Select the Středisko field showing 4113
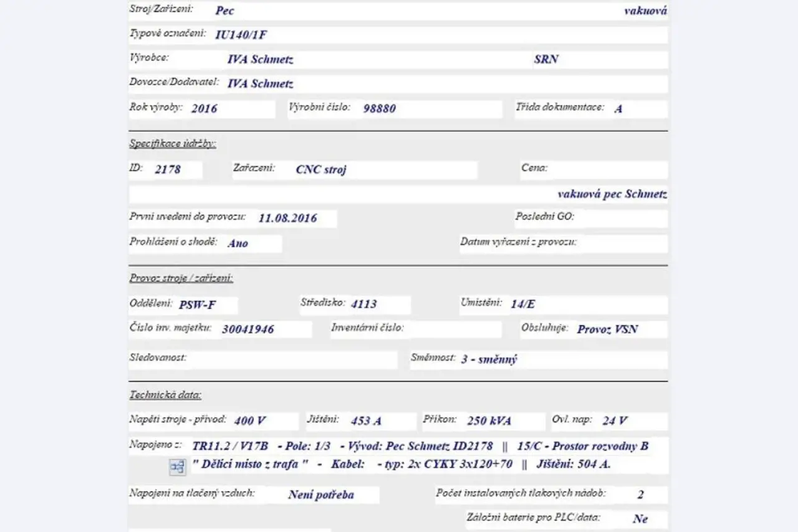The image size is (798, 532). pos(378,305)
